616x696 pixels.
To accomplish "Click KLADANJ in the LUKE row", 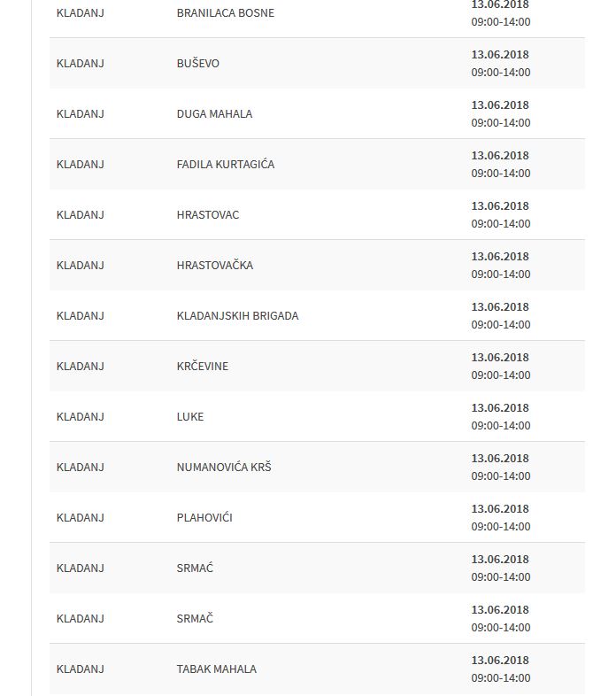I will click(81, 417).
